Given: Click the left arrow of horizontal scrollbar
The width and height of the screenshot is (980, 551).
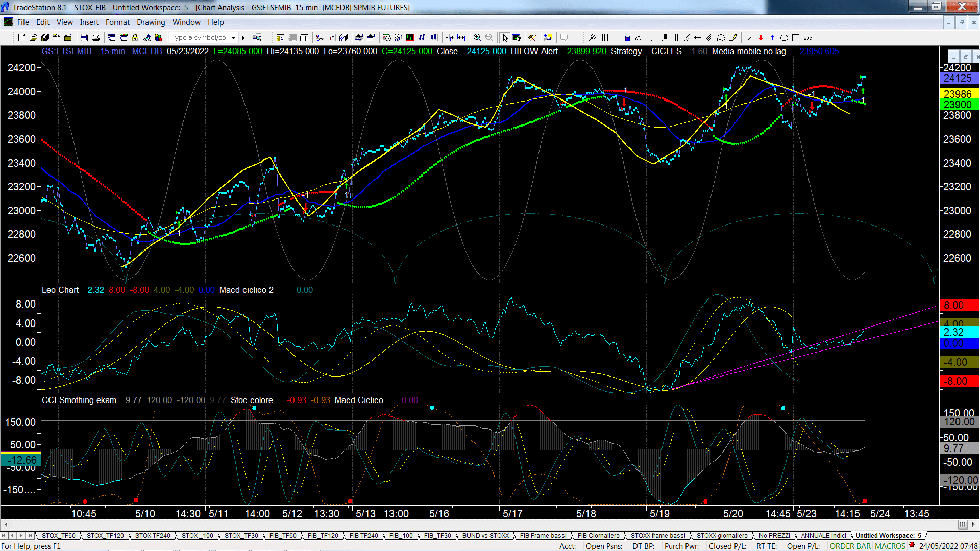Looking at the screenshot, I should click(x=6, y=524).
